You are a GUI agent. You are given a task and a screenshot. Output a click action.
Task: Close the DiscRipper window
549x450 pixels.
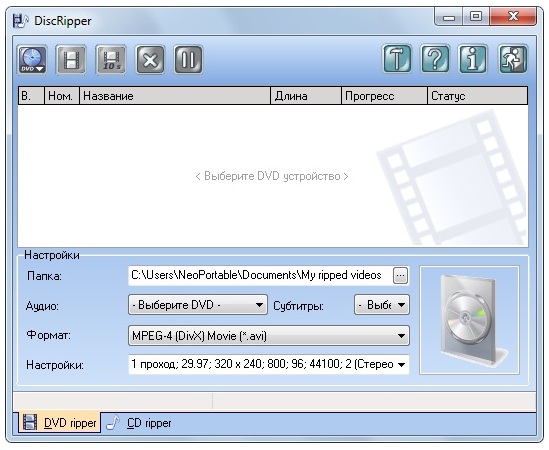pos(513,17)
